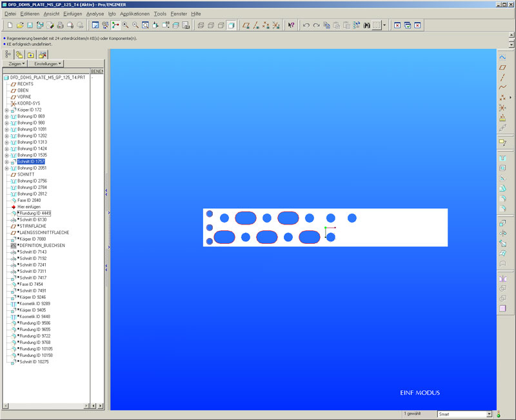Screen dimensions: 516x420
Task: Select the shell tool icon
Action: pos(502,168)
